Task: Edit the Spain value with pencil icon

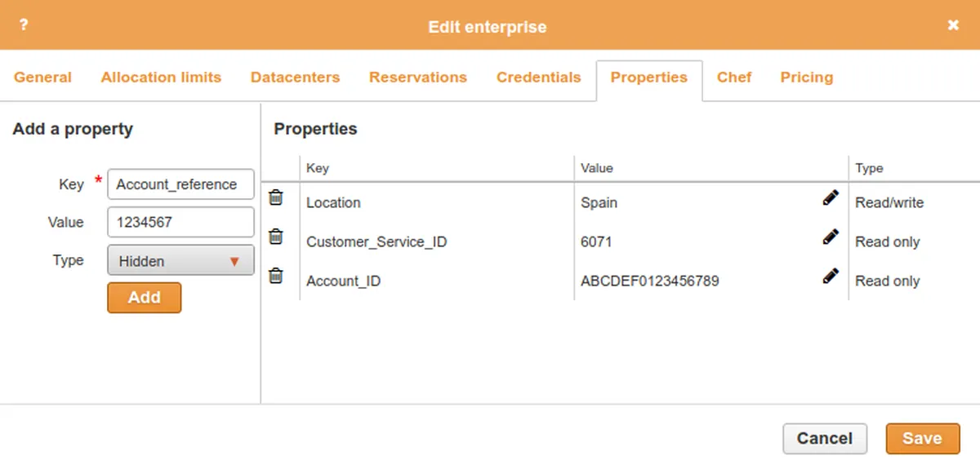Action: point(831,197)
